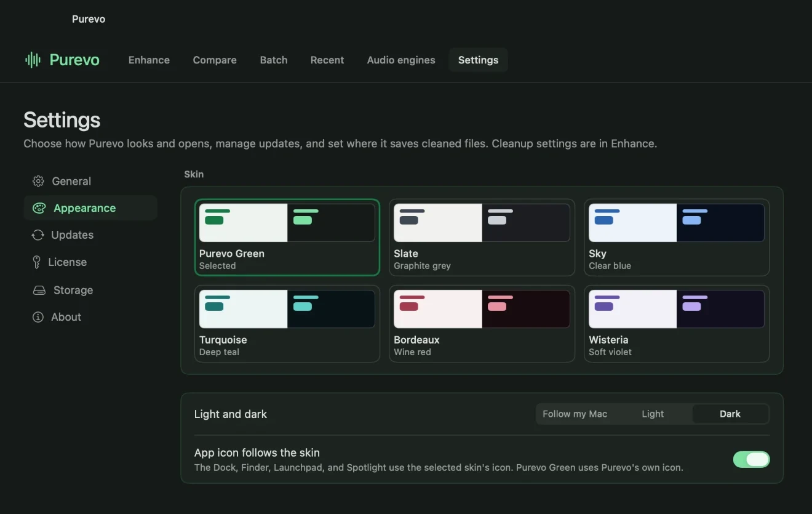Viewport: 812px width, 514px height.
Task: Open Updates via its circular arrows icon
Action: click(38, 235)
